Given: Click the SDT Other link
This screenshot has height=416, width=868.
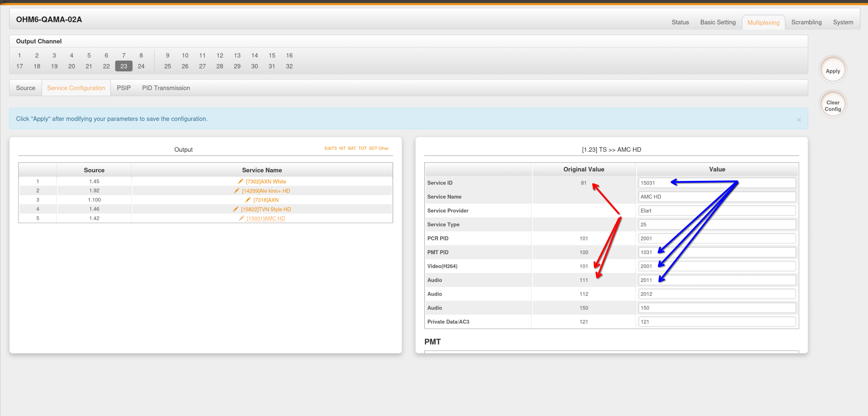Looking at the screenshot, I should 378,148.
